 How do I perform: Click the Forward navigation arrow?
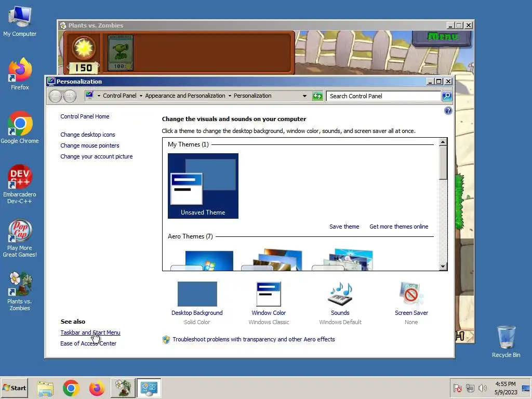[x=70, y=96]
